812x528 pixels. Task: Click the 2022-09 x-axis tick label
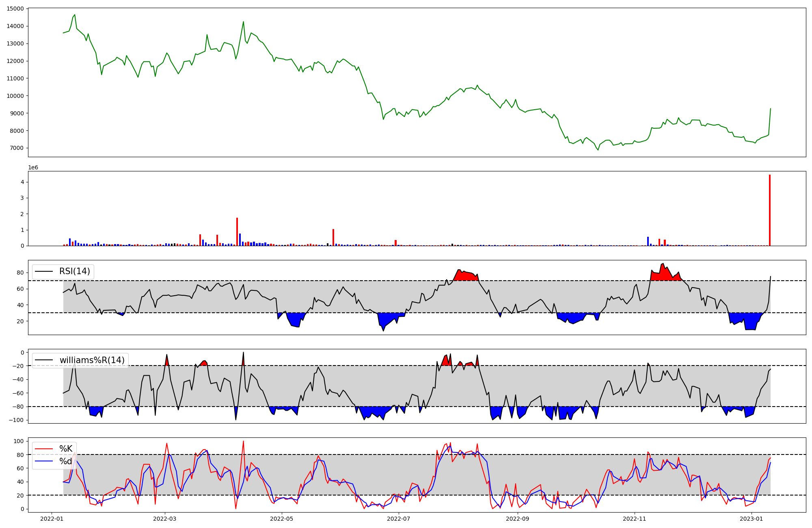(518, 519)
